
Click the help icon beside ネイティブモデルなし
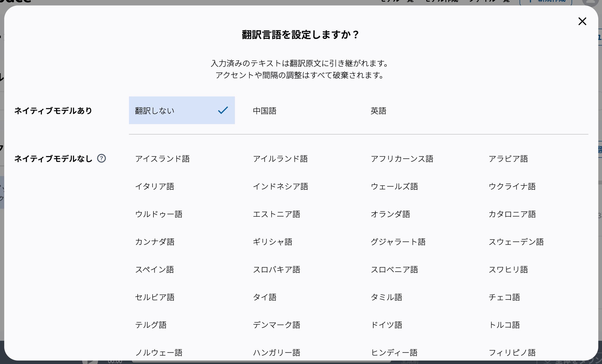click(101, 158)
